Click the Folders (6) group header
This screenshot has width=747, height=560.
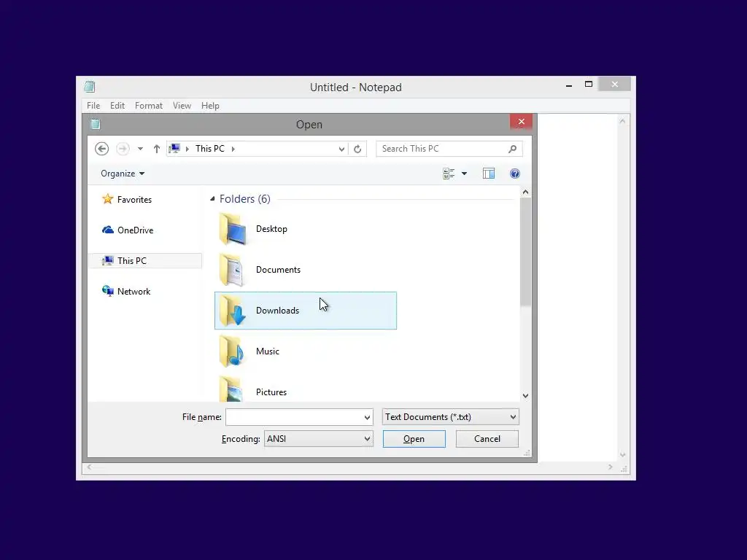[x=244, y=199]
